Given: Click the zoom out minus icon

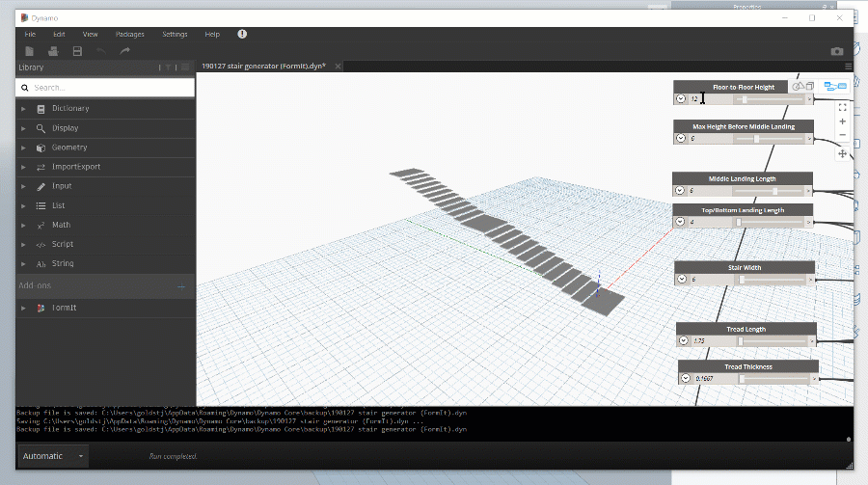Looking at the screenshot, I should click(843, 135).
